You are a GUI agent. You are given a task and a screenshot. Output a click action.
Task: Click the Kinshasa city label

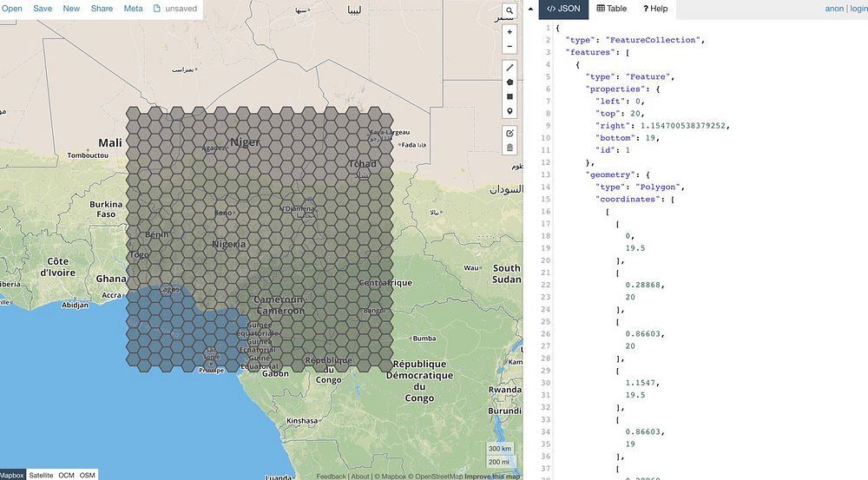(302, 420)
